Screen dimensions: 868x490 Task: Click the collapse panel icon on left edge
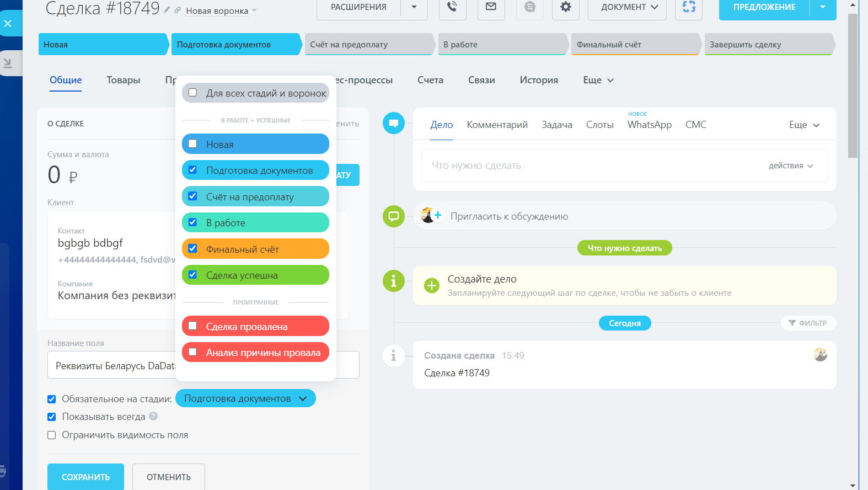point(8,63)
